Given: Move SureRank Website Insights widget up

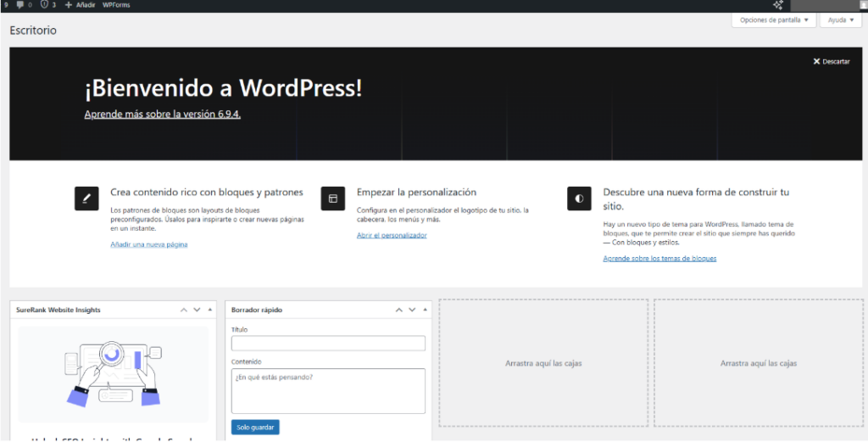Looking at the screenshot, I should [184, 311].
